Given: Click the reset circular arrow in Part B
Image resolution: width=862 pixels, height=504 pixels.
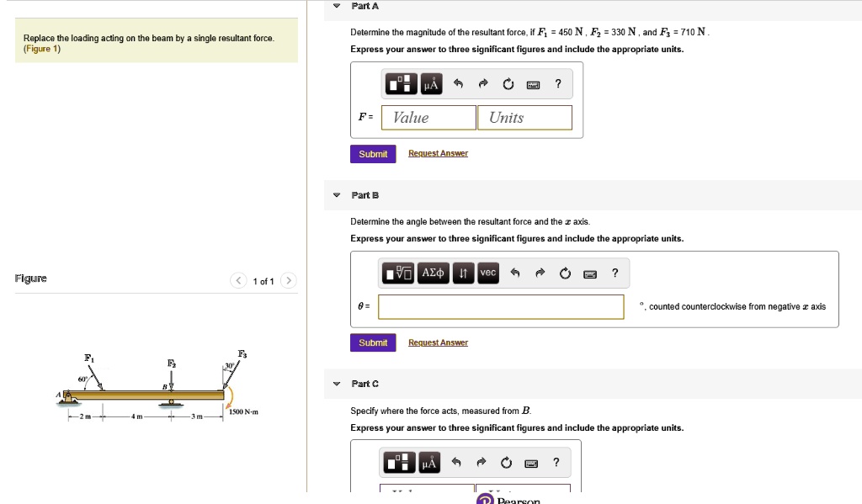Looking at the screenshot, I should 565,273.
